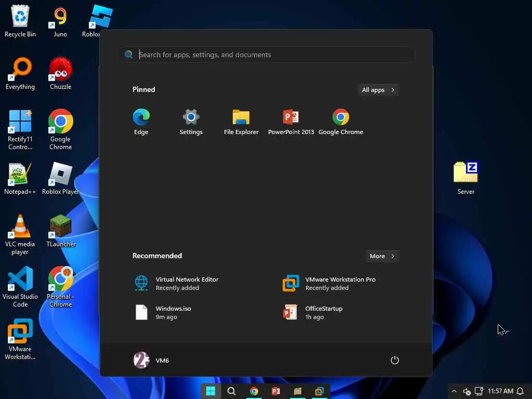Screen dimensions: 532x399
Task: Select the Rectify11 Control Center shortcut
Action: [20, 129]
